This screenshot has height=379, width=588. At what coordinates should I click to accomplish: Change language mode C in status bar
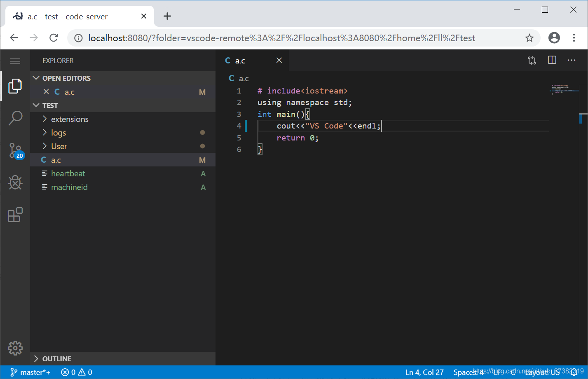tap(513, 372)
